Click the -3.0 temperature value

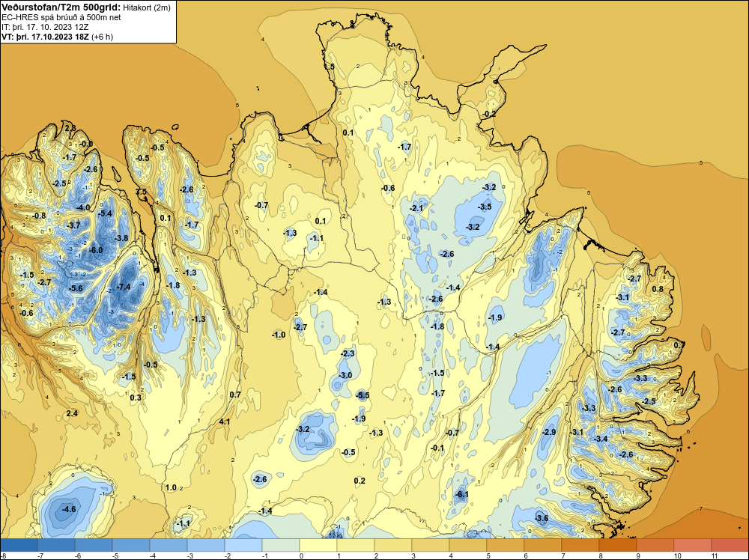pos(345,375)
